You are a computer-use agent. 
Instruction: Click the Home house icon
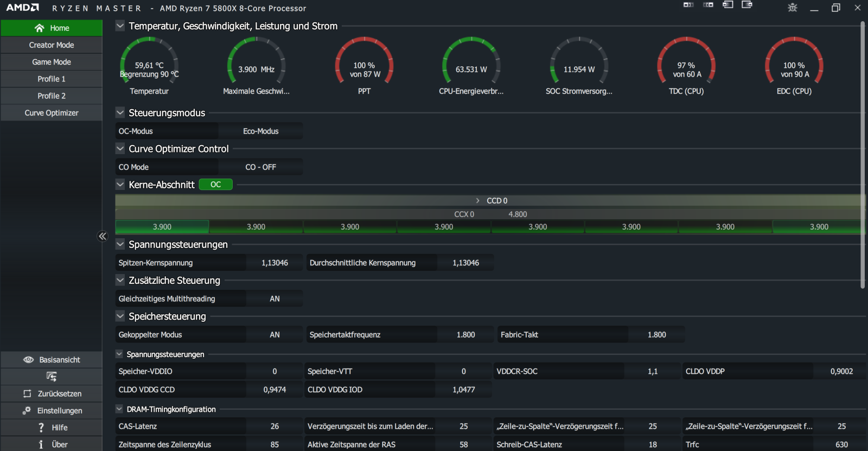(x=39, y=28)
